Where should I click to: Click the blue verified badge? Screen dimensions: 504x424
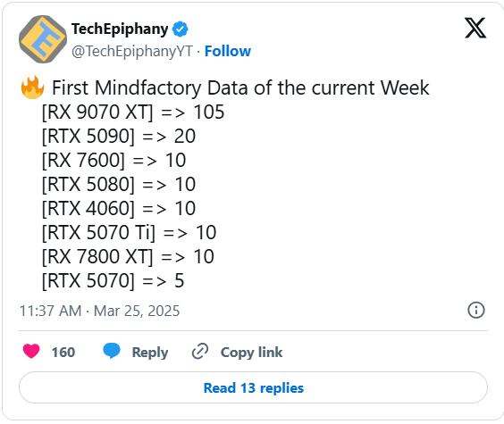[x=180, y=29]
